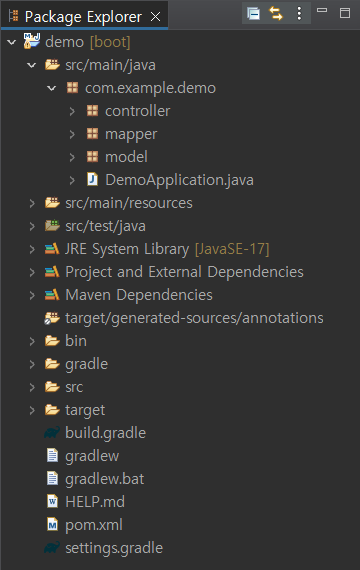Click the DemoApplication.java file icon
Screen dimensions: 360x570
[x=92, y=180]
